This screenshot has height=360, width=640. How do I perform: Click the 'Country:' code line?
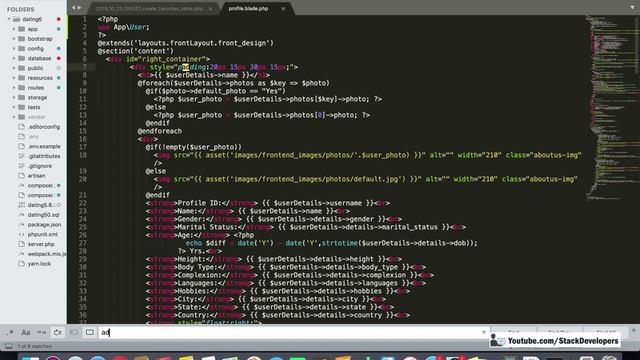278,315
